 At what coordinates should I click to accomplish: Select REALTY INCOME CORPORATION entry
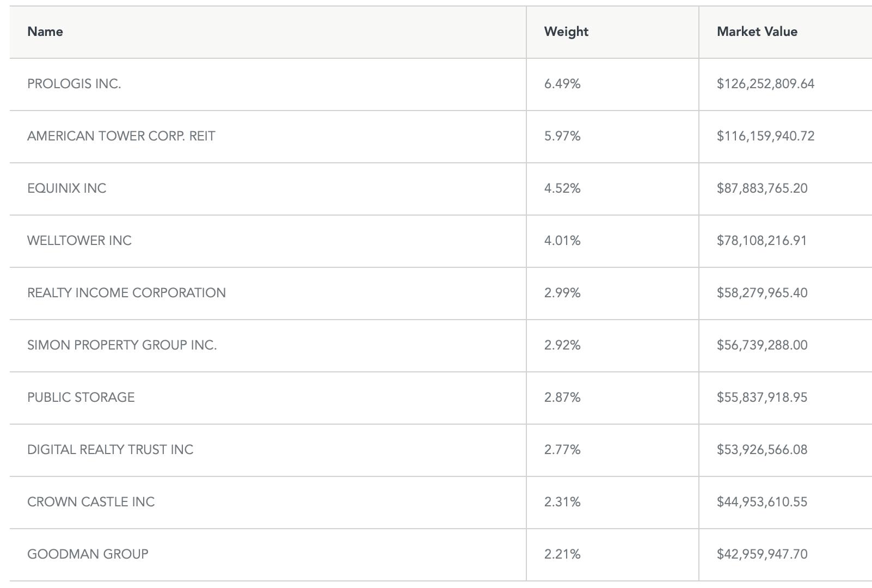point(126,293)
